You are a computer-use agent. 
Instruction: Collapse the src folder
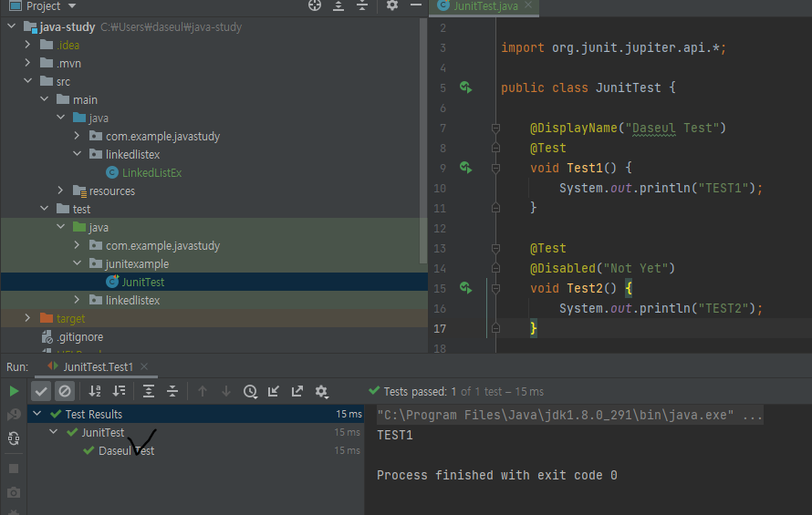click(27, 81)
